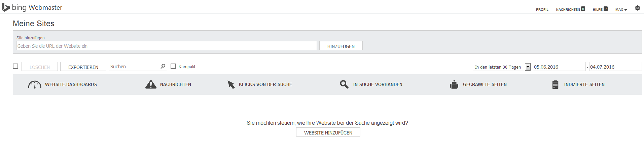Select IN SUCHE VORHANDEN heading
The image size is (644, 156).
pyautogui.click(x=378, y=84)
